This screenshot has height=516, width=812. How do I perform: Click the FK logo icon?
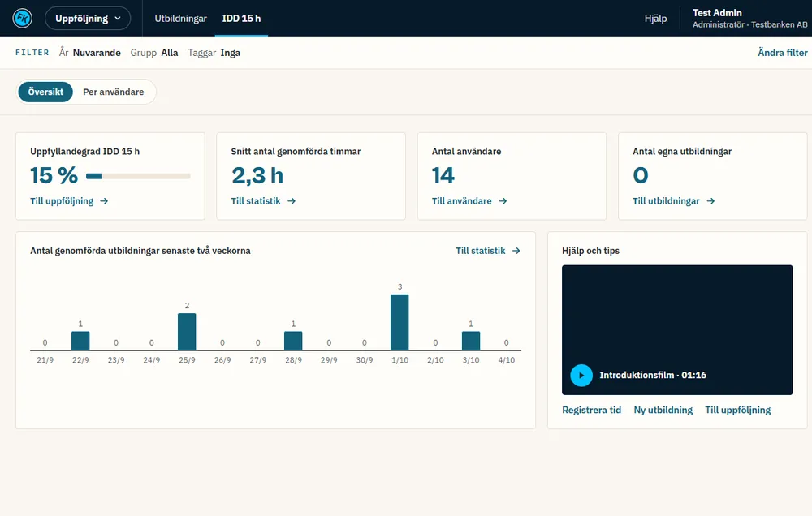tap(22, 18)
